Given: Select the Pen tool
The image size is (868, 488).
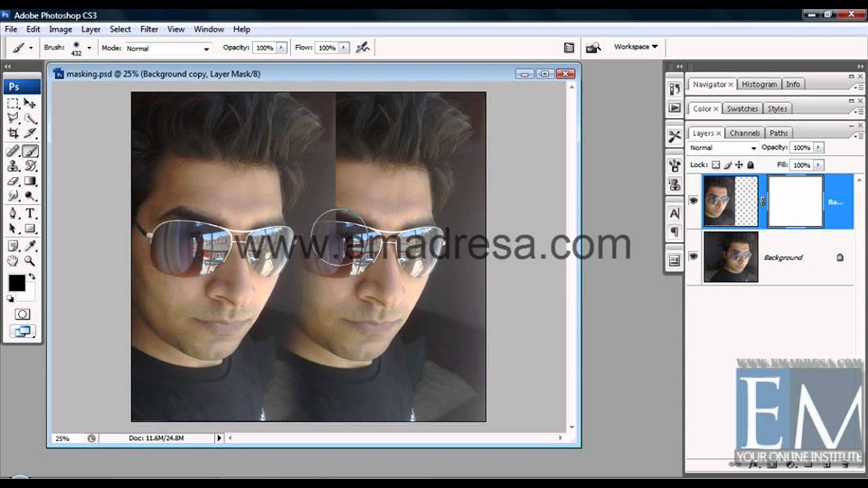Looking at the screenshot, I should 13,213.
